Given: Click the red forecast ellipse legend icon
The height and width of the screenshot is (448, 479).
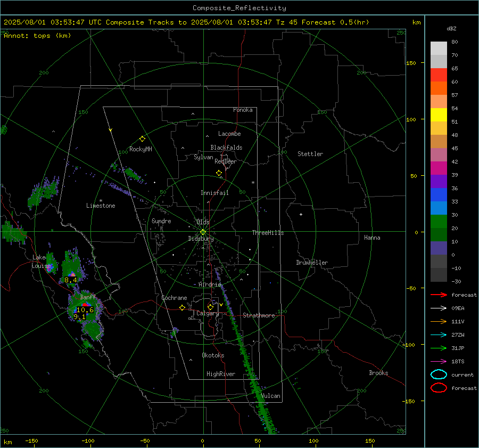Looking at the screenshot, I should [439, 388].
